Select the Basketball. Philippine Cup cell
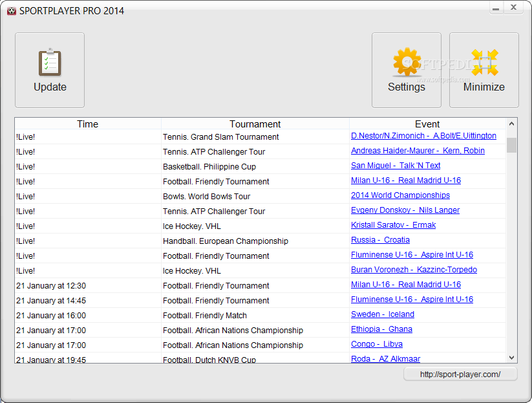The height and width of the screenshot is (403, 532). 255,167
